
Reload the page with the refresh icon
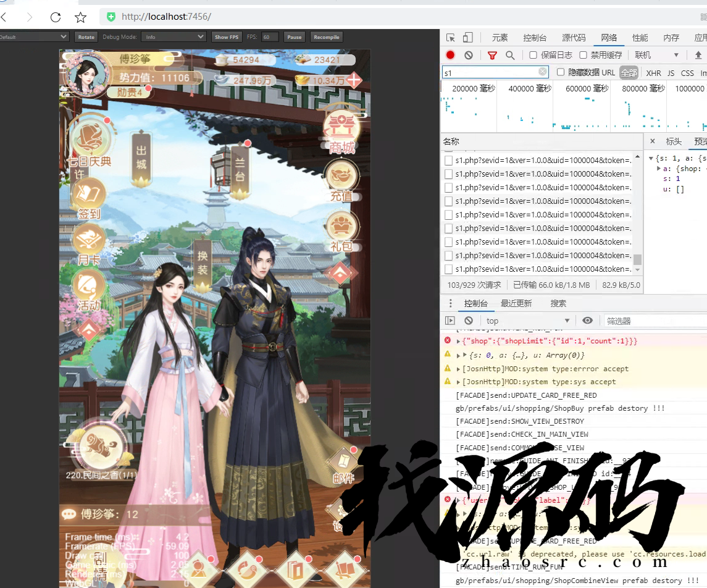56,17
